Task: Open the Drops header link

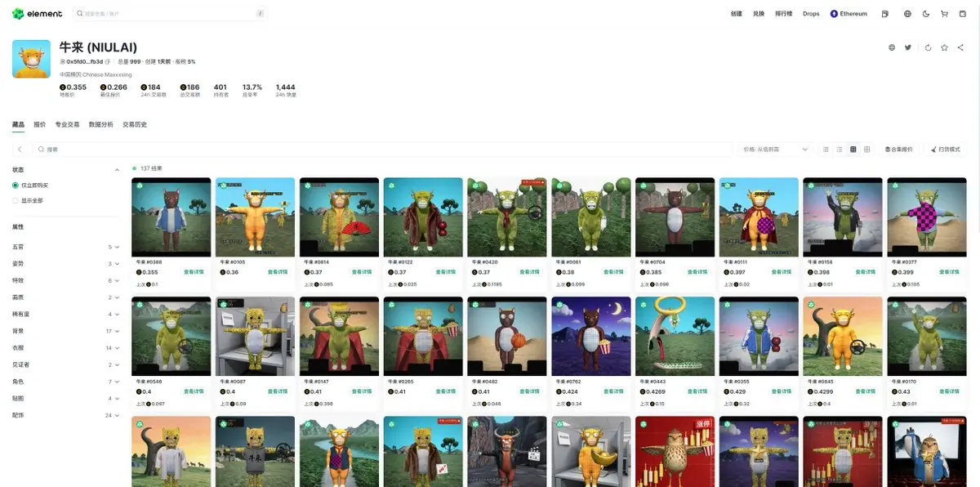Action: [811, 14]
